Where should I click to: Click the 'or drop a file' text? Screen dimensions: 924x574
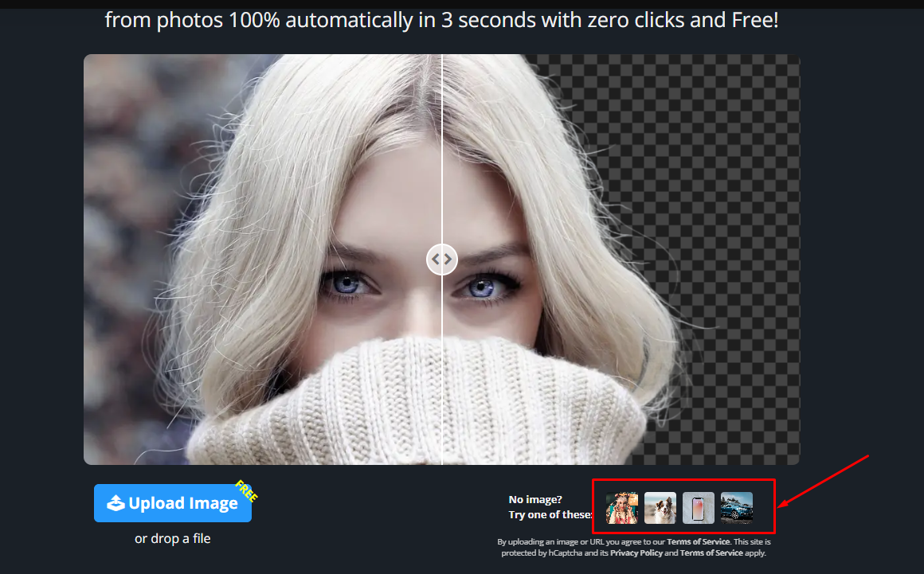tap(172, 538)
